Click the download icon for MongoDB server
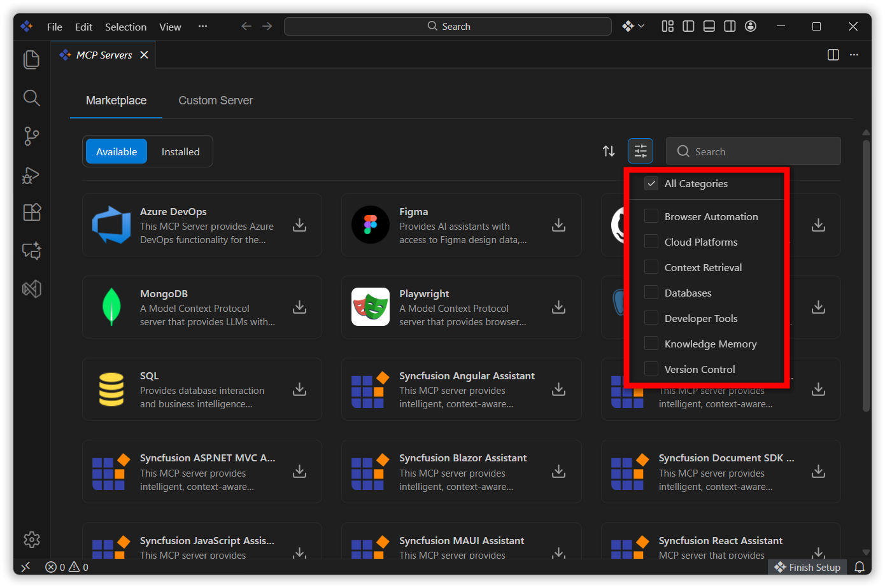The width and height of the screenshot is (885, 588). [299, 307]
